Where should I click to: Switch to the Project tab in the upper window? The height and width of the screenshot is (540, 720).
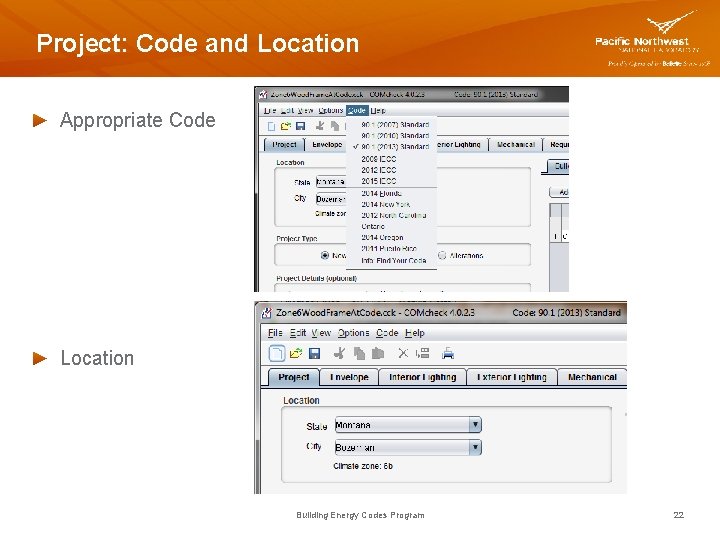click(284, 145)
